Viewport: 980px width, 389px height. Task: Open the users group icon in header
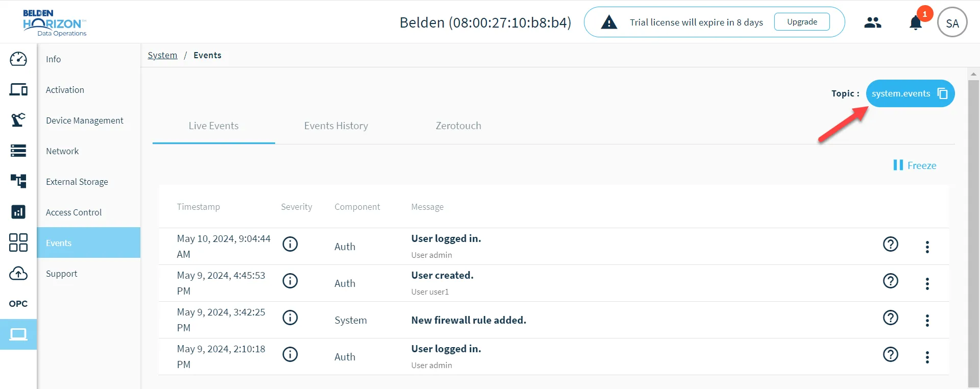point(873,22)
